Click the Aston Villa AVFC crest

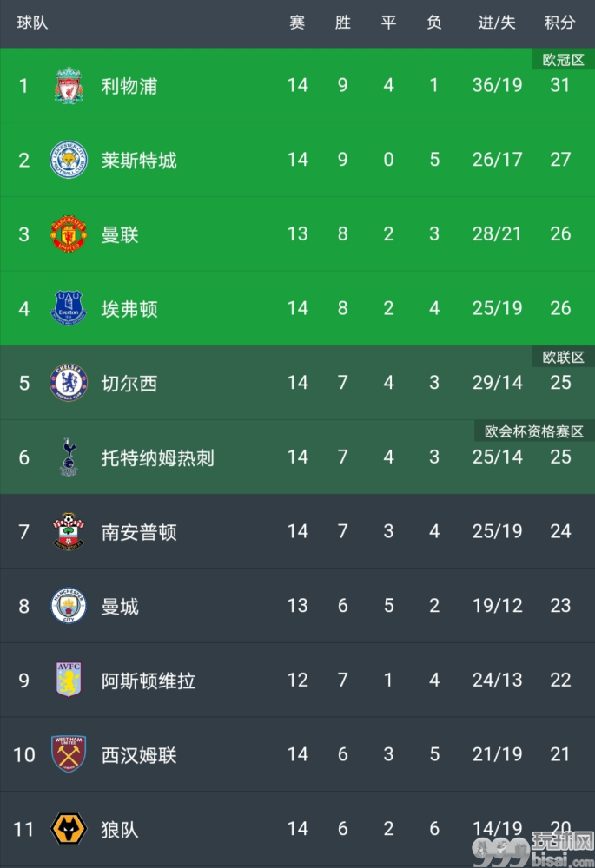point(69,680)
